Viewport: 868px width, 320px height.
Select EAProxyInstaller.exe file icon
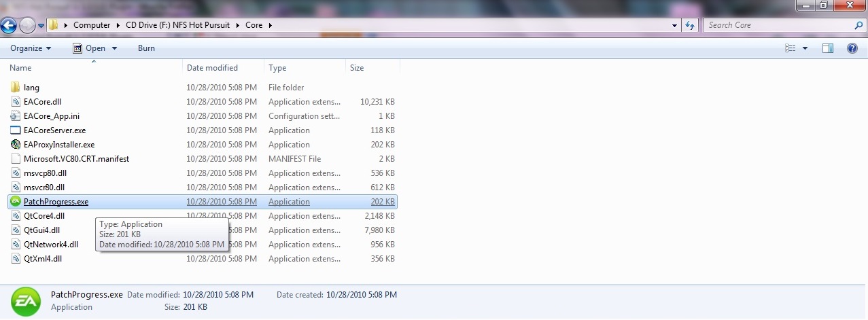(x=16, y=145)
